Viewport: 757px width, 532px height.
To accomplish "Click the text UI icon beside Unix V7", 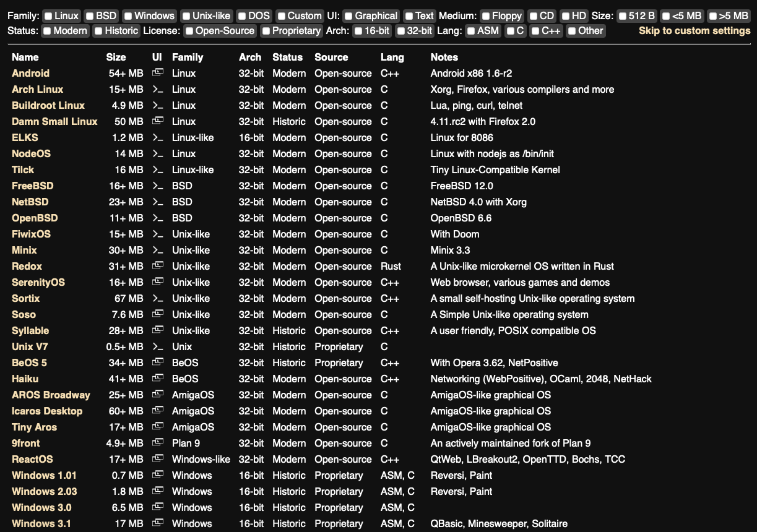I will click(158, 346).
